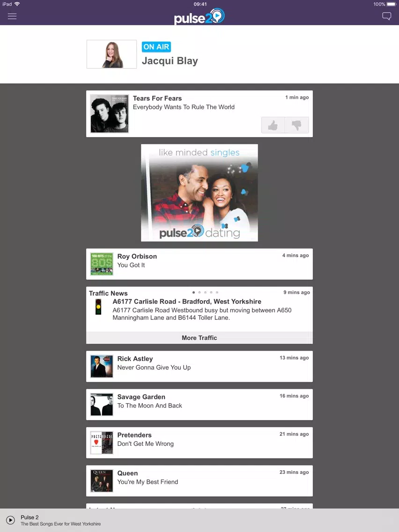Jump to the last traffic page dot
The height and width of the screenshot is (532, 399).
point(217,292)
